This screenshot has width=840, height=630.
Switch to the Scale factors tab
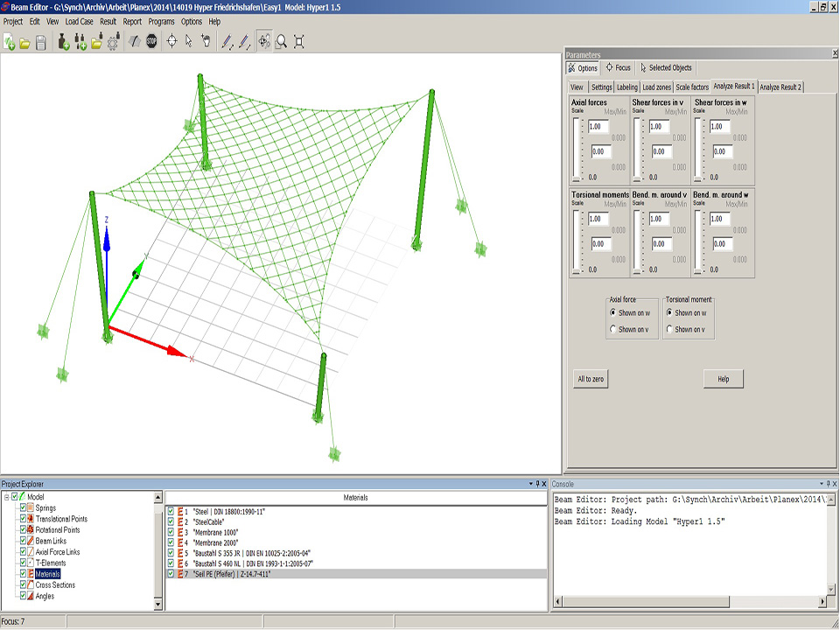(692, 87)
